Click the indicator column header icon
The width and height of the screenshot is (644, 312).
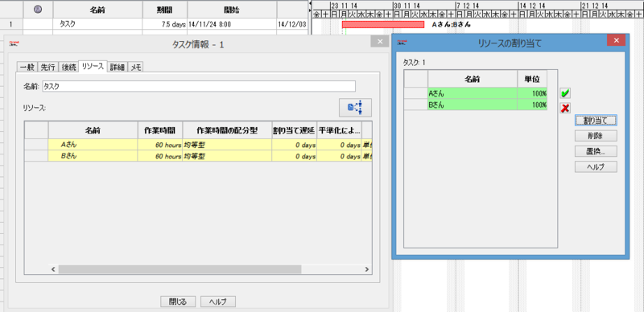tap(38, 9)
